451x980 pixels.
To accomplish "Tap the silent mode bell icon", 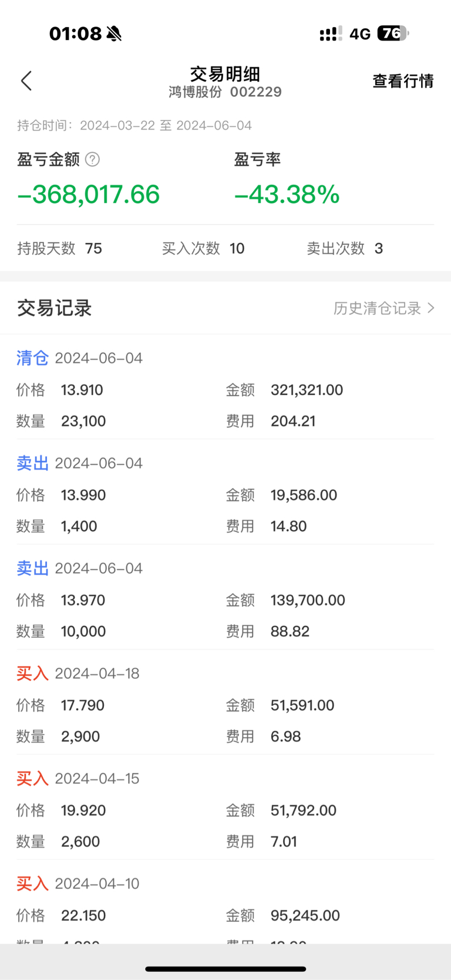I will click(115, 34).
